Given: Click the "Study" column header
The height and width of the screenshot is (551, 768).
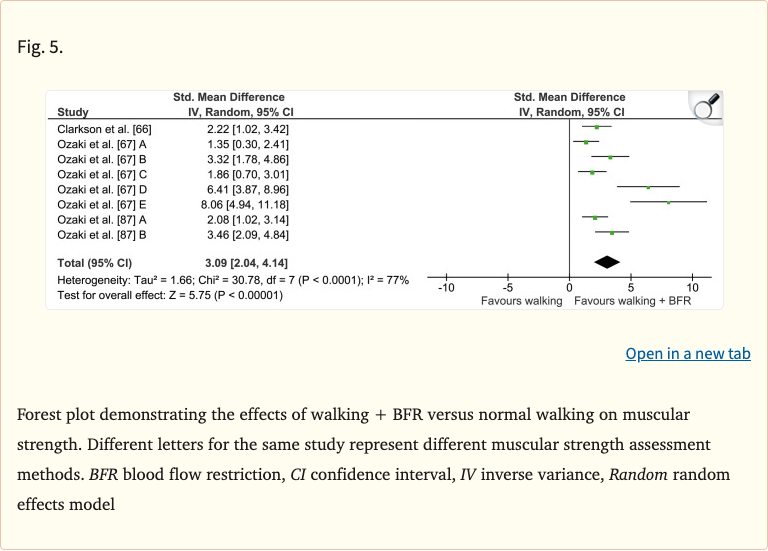Looking at the screenshot, I should click(x=73, y=112).
